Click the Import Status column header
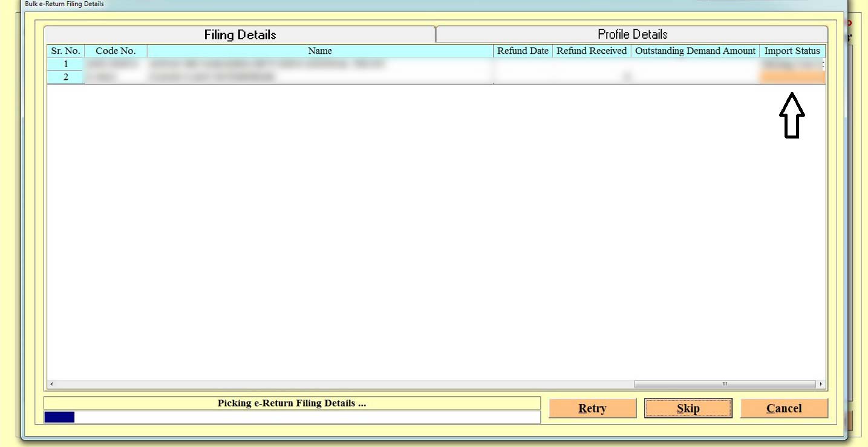The image size is (868, 447). 792,51
